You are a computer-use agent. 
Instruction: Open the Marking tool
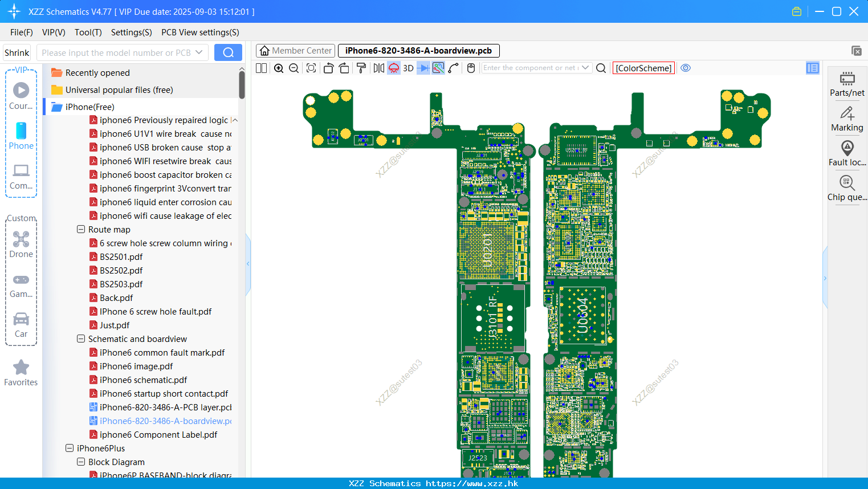pyautogui.click(x=847, y=119)
